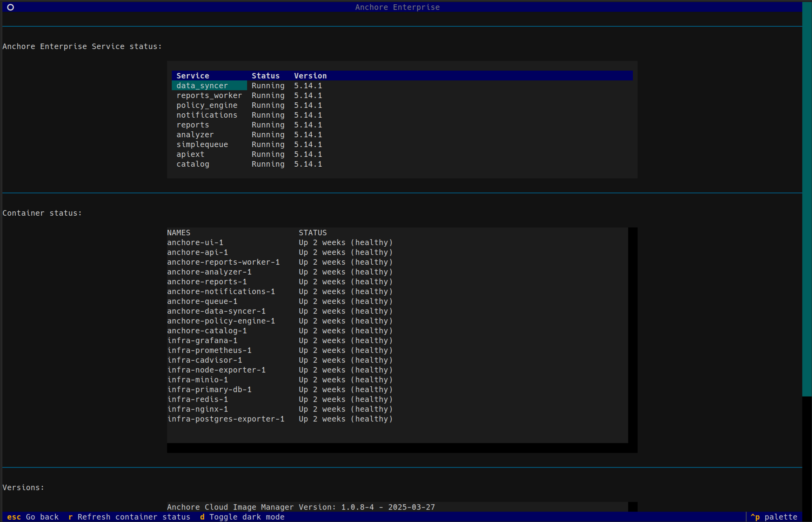Select the catalog service row
The image size is (812, 522).
pyautogui.click(x=402, y=164)
